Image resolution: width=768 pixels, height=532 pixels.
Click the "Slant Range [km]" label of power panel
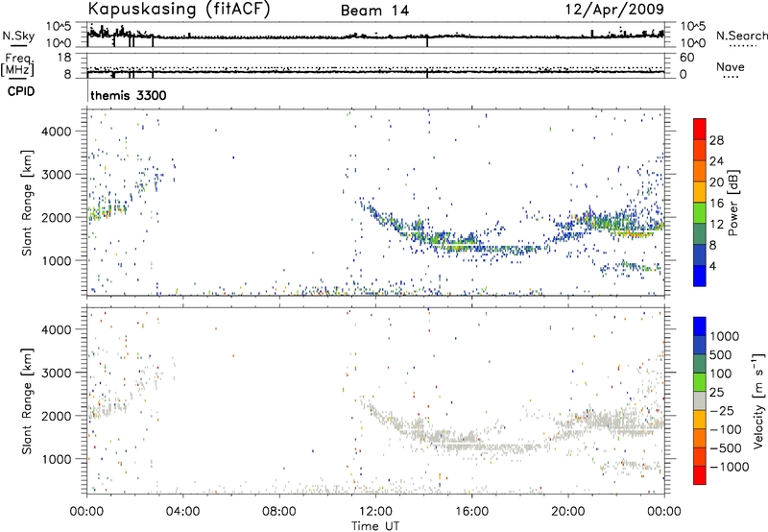28,203
